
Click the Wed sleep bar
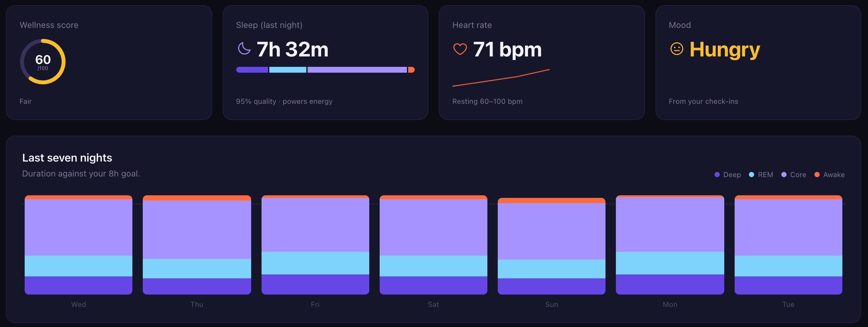coord(79,245)
